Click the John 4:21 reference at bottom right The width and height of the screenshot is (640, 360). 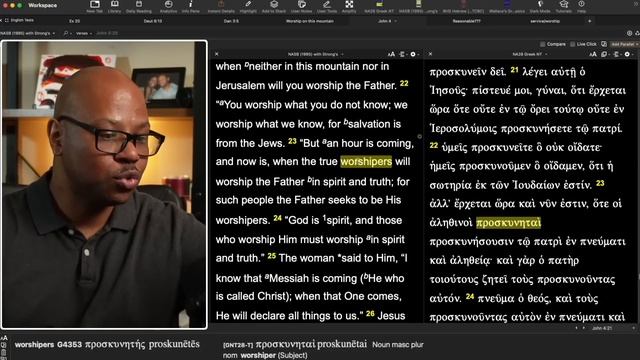[x=602, y=328]
